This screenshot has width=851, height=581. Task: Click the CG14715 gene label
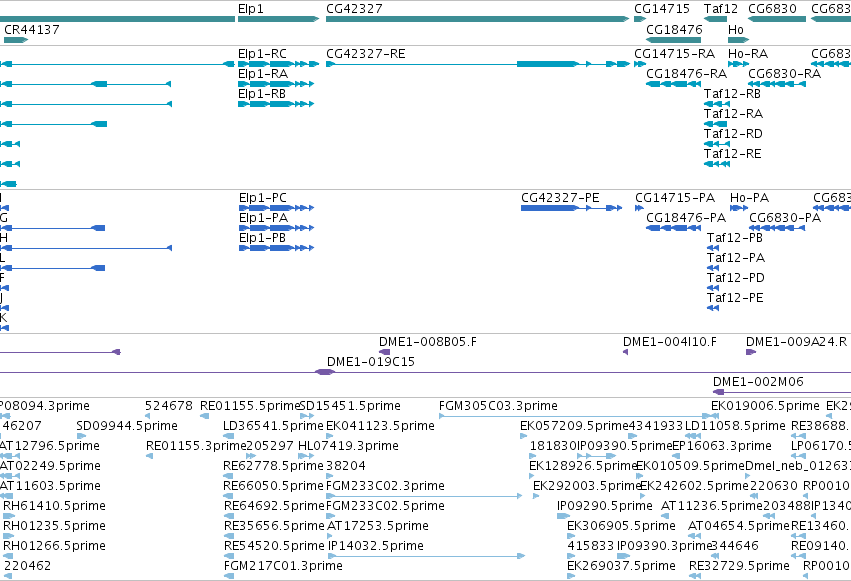click(x=662, y=9)
